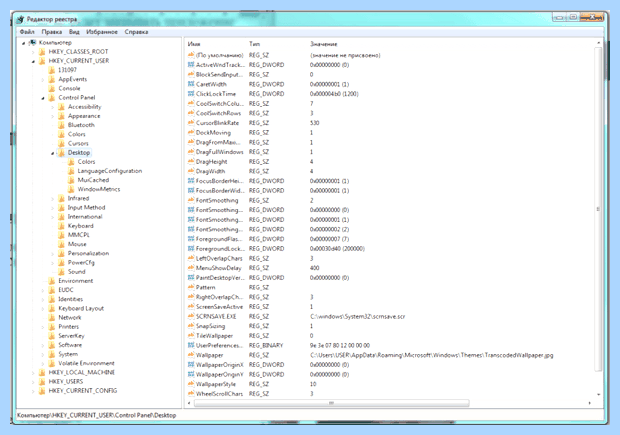
Task: Click the 131097 folder icon
Action: click(x=52, y=70)
